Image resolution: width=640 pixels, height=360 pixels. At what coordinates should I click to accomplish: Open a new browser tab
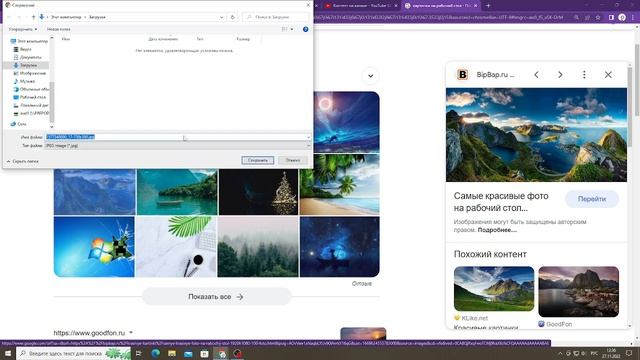pos(488,6)
